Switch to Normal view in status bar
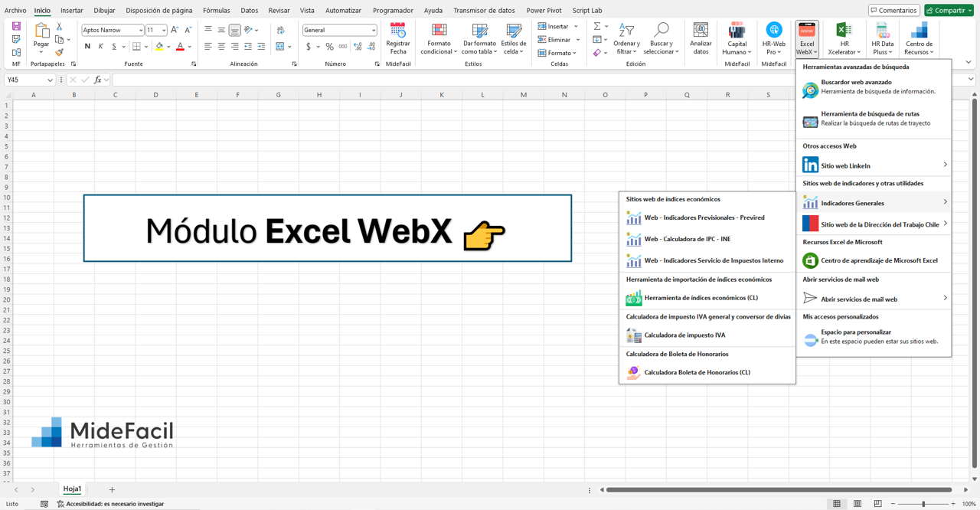The width and height of the screenshot is (980, 510). 837,504
